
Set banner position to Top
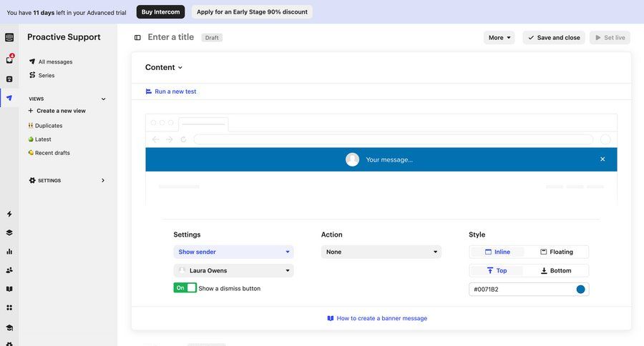pos(497,270)
